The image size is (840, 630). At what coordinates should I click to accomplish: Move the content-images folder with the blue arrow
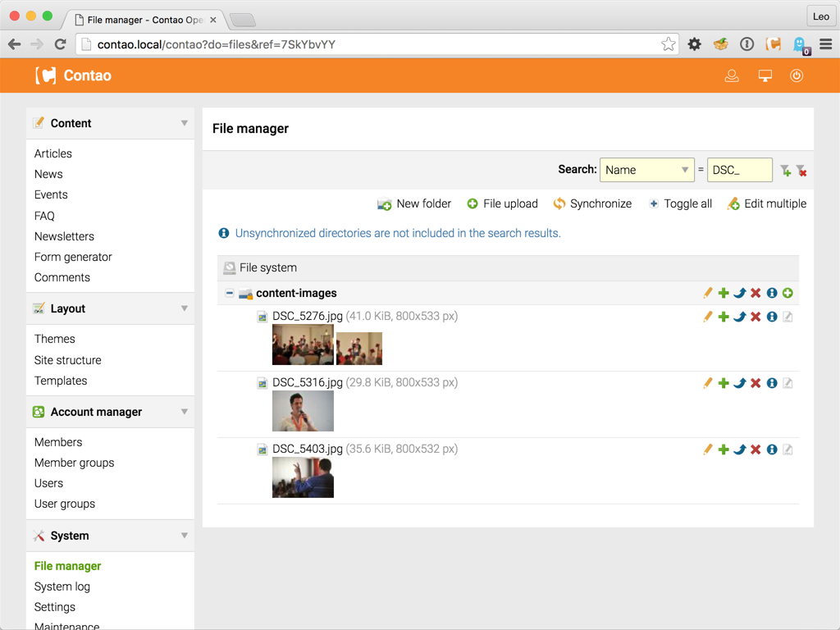(x=739, y=293)
